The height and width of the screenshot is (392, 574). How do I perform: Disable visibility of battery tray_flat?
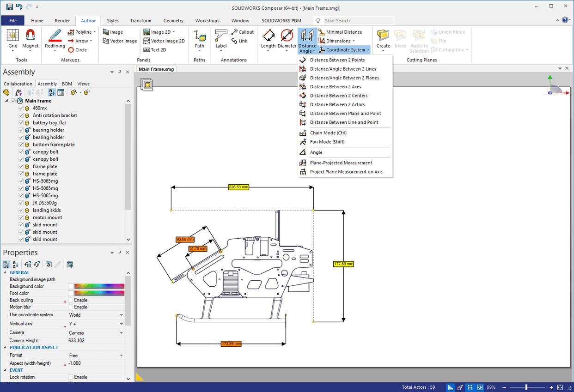pyautogui.click(x=21, y=122)
